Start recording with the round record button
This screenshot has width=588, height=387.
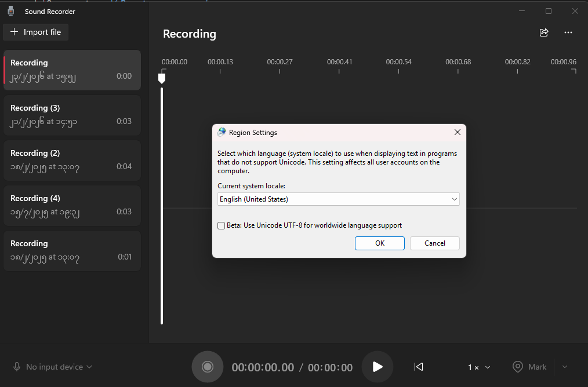click(x=208, y=367)
